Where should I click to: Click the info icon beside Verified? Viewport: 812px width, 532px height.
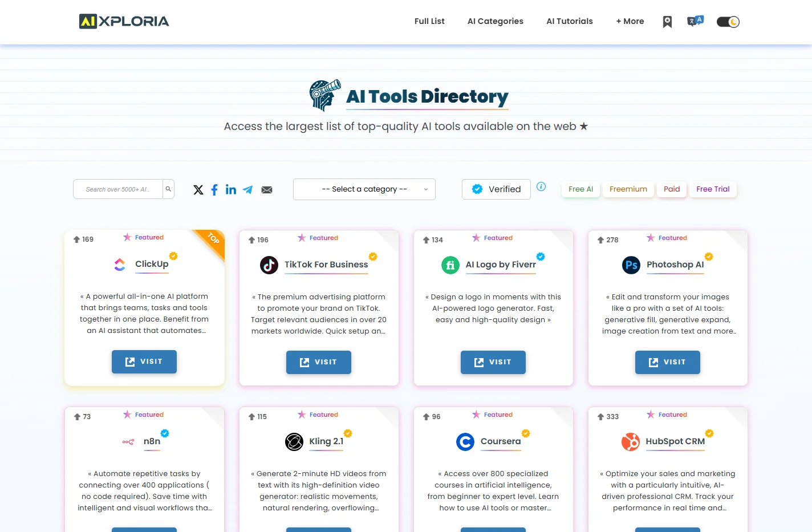[x=541, y=186]
